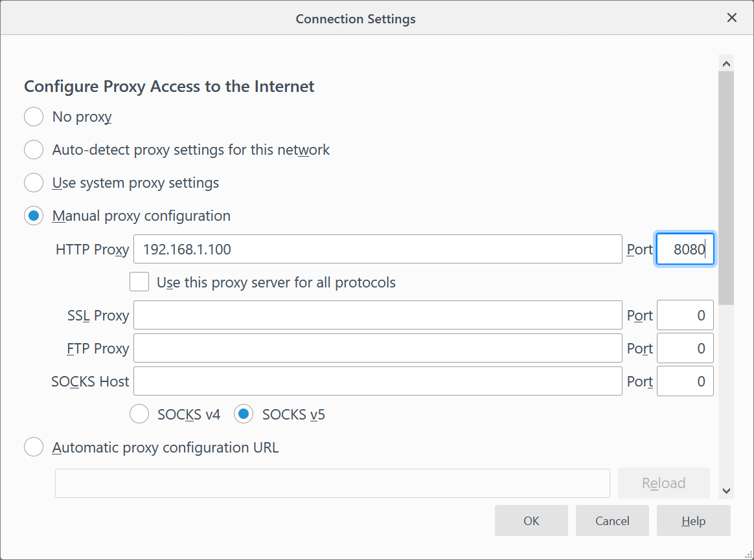Screen dimensions: 754x560
Task: Click the HTTP Proxy port field
Action: [685, 249]
